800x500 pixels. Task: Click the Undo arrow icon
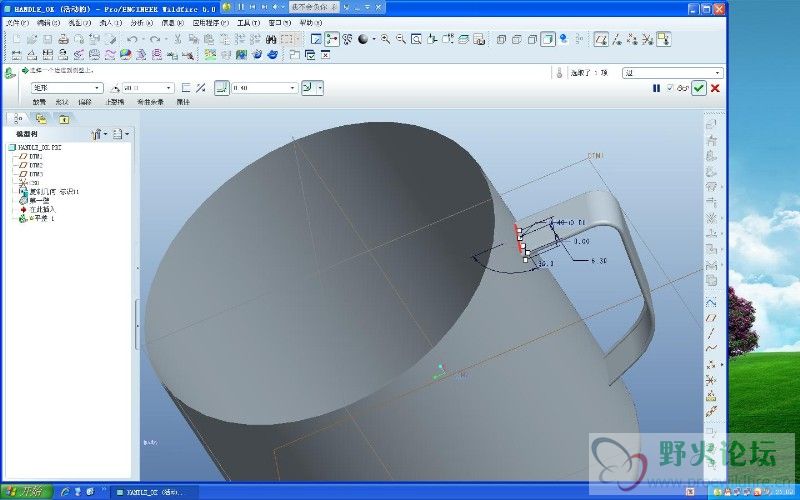click(x=133, y=39)
